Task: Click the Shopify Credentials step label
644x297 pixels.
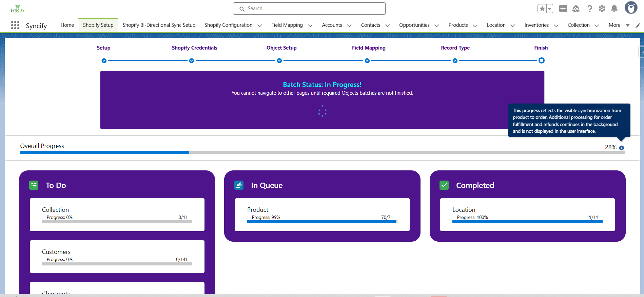Action: pyautogui.click(x=195, y=48)
